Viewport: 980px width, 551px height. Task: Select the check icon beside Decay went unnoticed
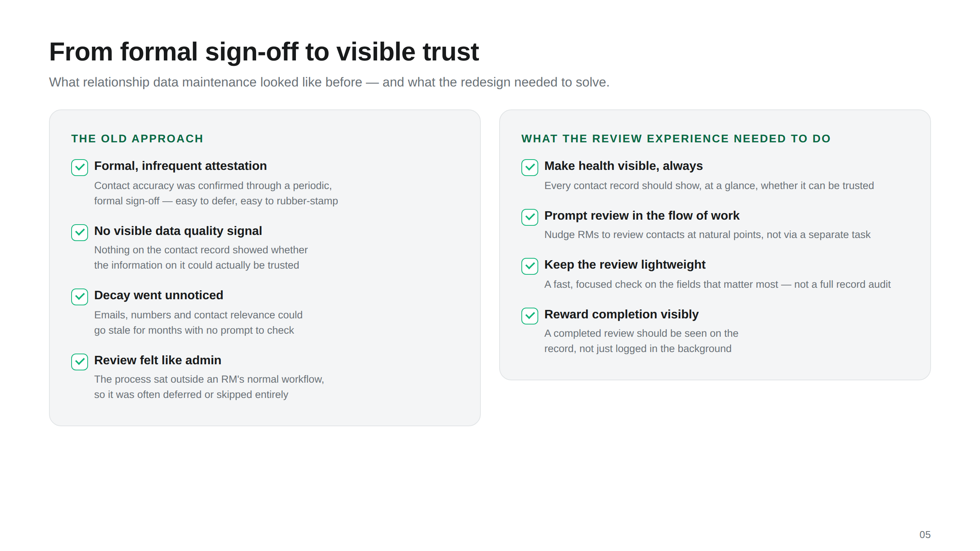point(80,297)
